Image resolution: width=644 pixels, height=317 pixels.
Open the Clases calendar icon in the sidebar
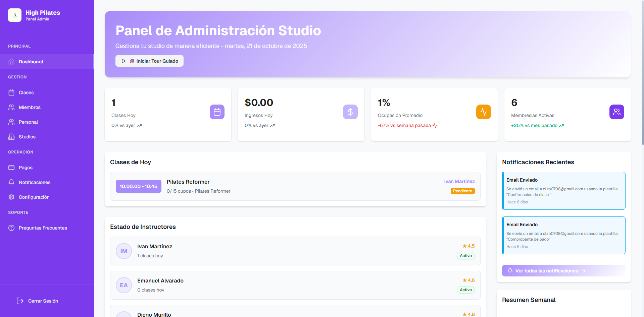pos(11,92)
